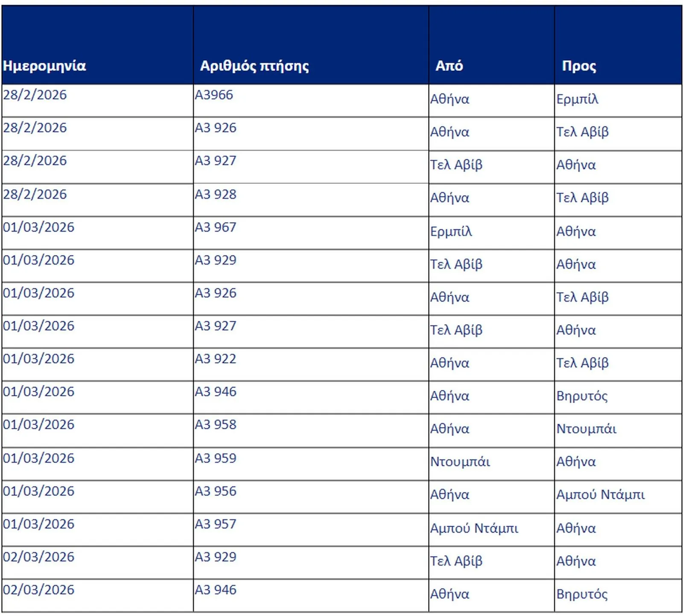Select flight number cell A3966

point(214,95)
